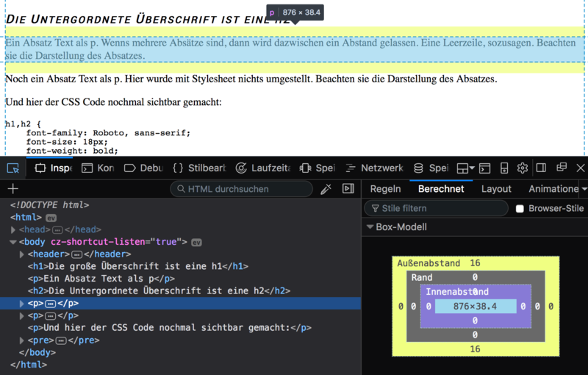This screenshot has width=588, height=375.
Task: Focus the HTML durchsuchen search field
Action: 241,189
